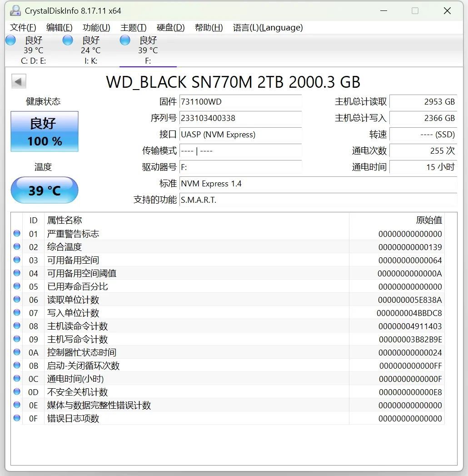468x476 pixels.
Task: Select raw value 0000000000024
Action: 410,353
